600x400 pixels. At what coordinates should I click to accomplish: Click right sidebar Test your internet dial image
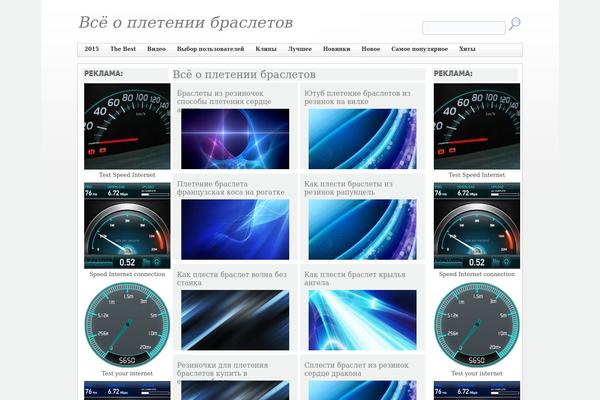point(477,325)
